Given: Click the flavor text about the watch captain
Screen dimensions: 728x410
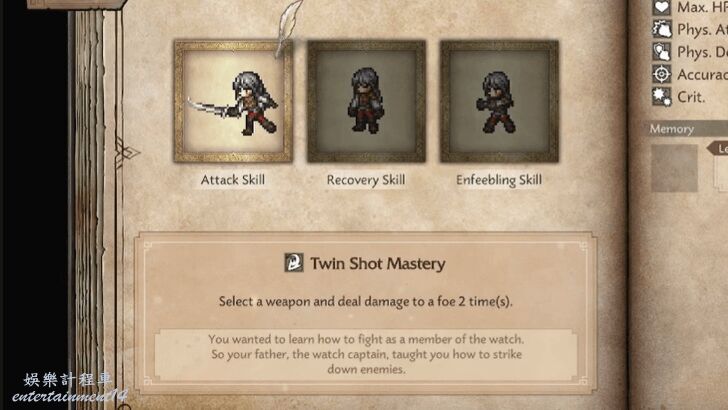Looking at the screenshot, I should tap(366, 354).
